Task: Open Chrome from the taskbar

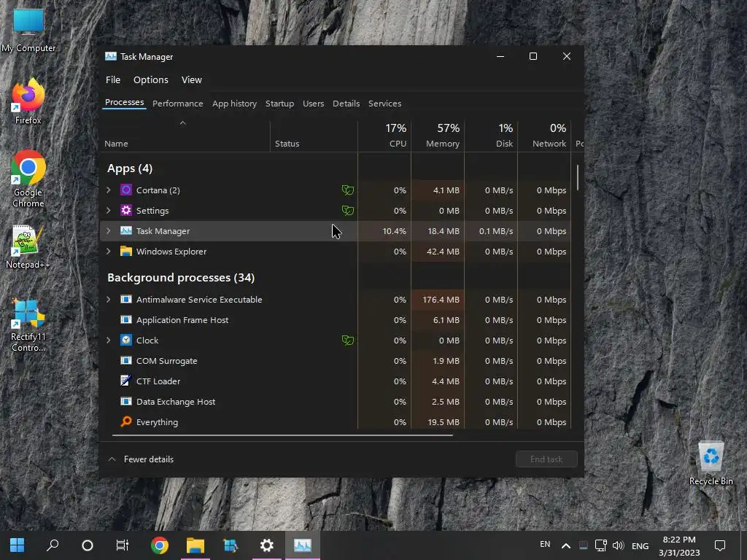Action: tap(160, 545)
